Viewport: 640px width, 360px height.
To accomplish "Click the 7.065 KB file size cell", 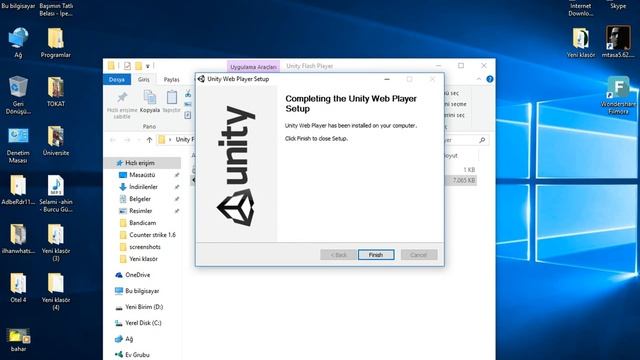I will pos(464,180).
